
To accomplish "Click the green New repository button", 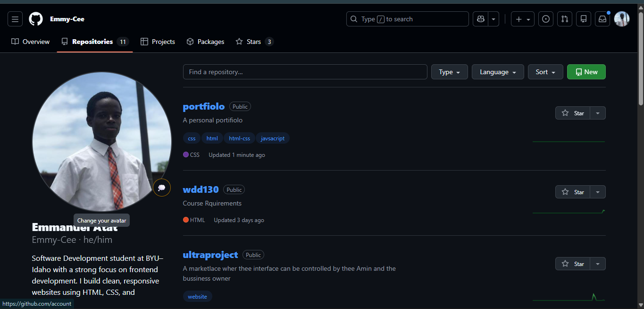I will coord(586,72).
